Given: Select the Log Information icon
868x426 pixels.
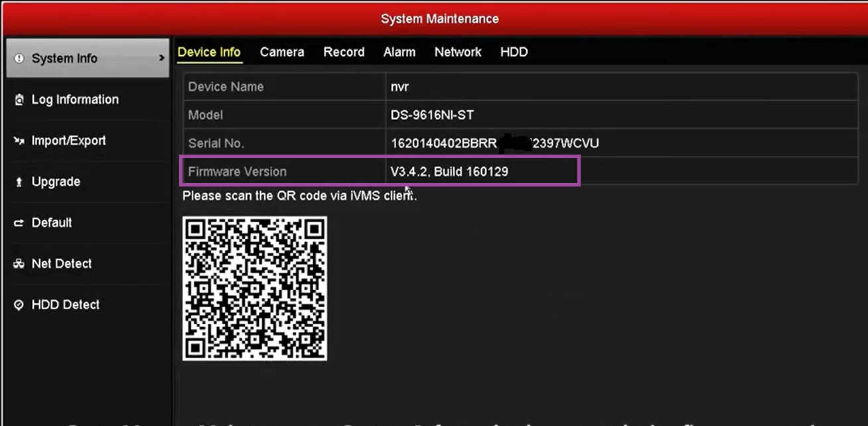Looking at the screenshot, I should point(19,99).
